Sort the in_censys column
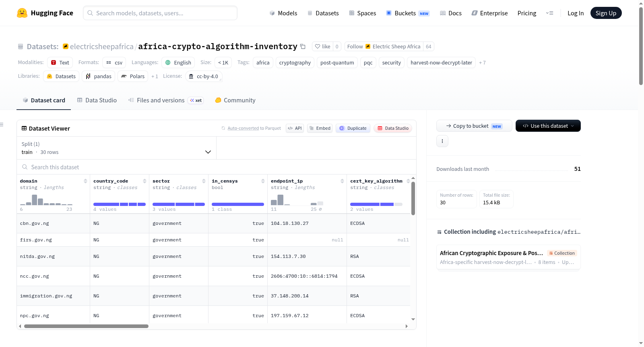This screenshot has height=347, width=644. coord(263,181)
